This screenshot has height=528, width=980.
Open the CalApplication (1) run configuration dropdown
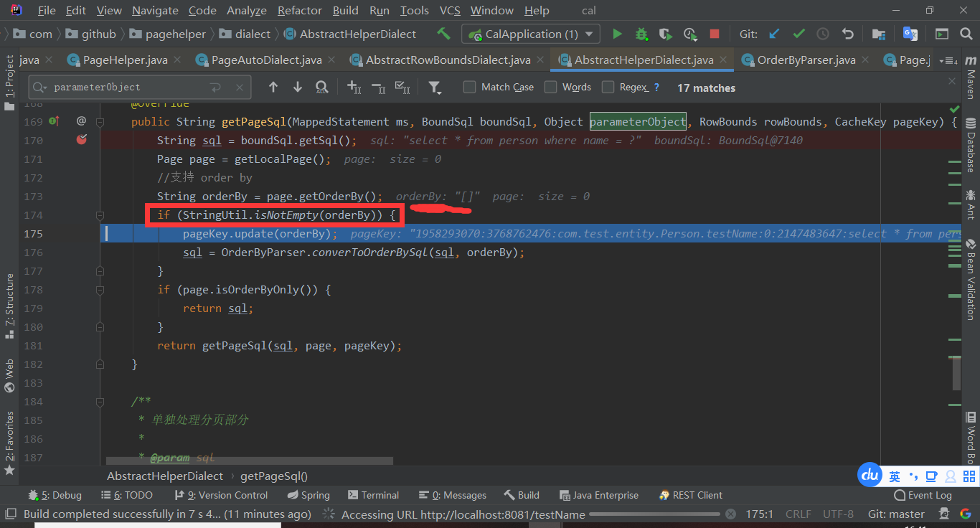[x=531, y=34]
